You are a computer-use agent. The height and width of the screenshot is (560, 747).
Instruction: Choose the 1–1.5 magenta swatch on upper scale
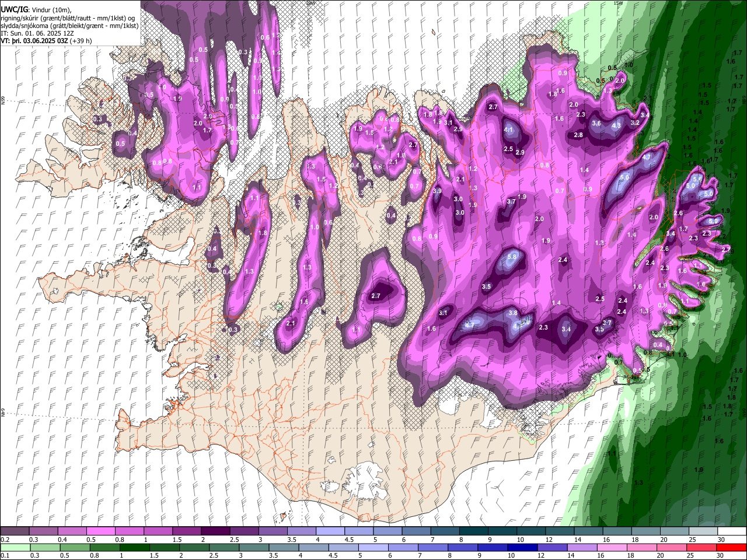point(158,531)
